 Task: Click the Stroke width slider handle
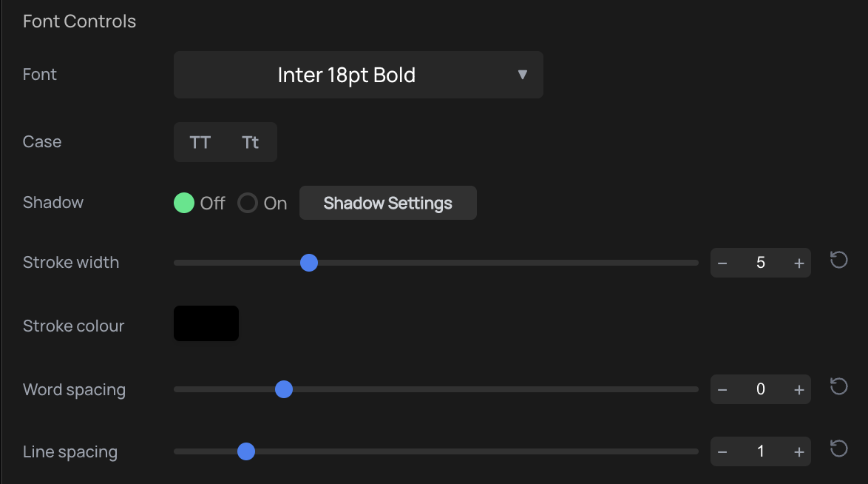pyautogui.click(x=309, y=263)
